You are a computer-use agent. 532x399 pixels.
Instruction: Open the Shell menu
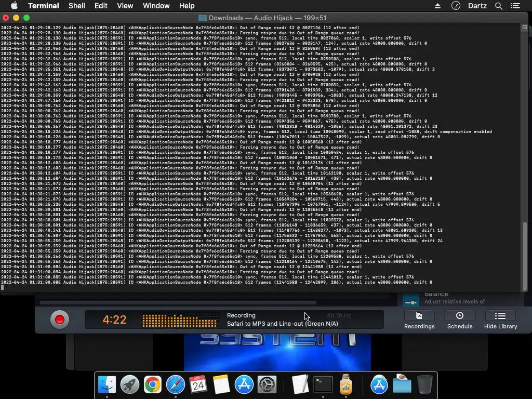77,6
